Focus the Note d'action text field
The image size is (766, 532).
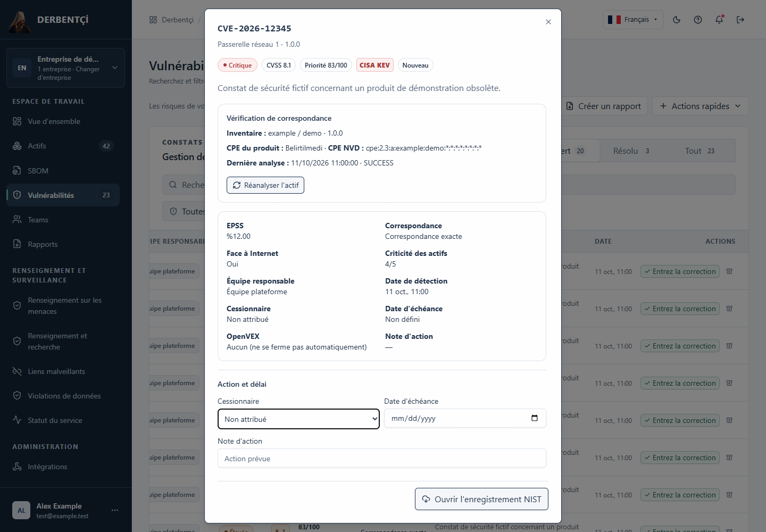tap(382, 458)
